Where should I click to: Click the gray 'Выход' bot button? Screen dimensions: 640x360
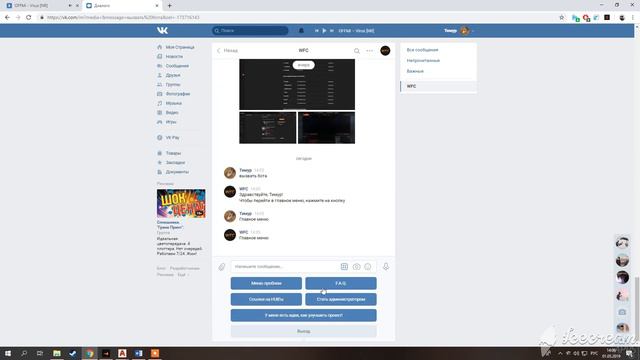304,331
